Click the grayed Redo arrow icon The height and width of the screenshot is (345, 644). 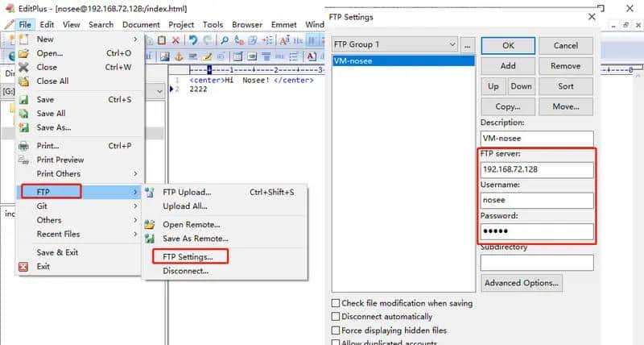tap(208, 39)
